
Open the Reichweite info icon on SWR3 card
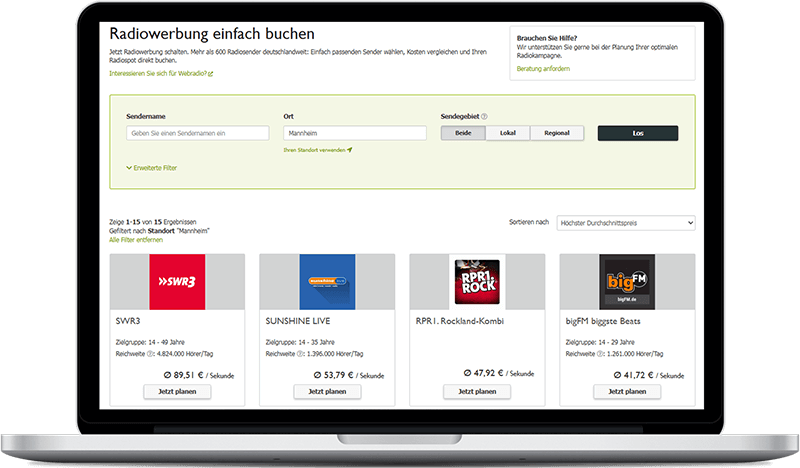pos(150,354)
